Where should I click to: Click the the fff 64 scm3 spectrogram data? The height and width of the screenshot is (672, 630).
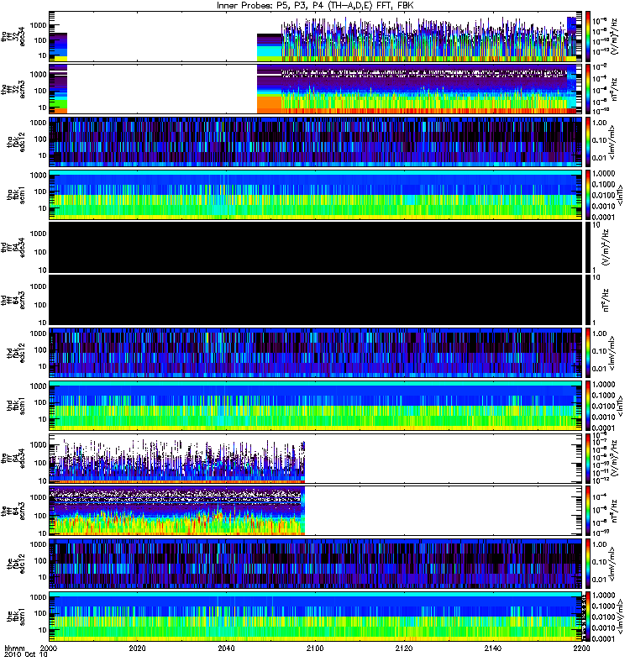coord(177,511)
